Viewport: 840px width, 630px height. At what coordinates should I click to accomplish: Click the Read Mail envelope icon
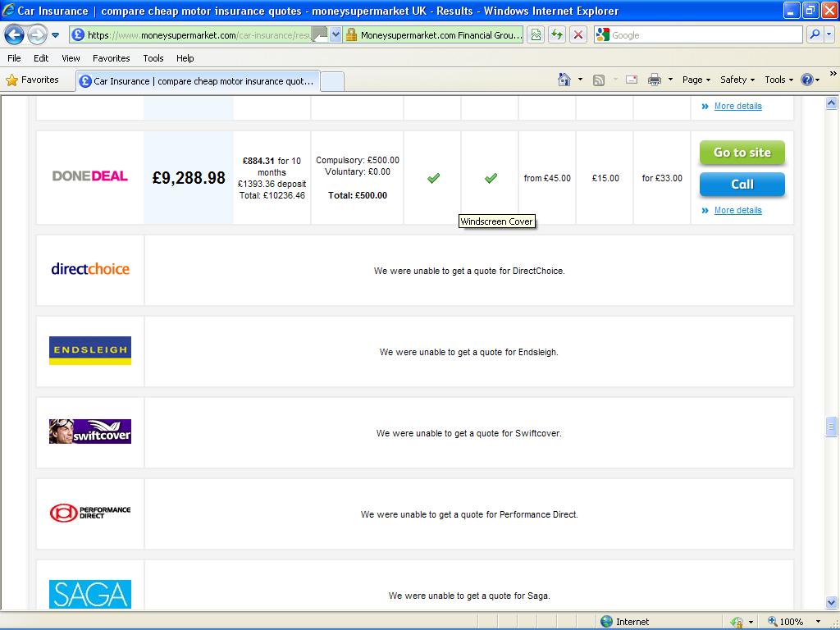pos(632,80)
